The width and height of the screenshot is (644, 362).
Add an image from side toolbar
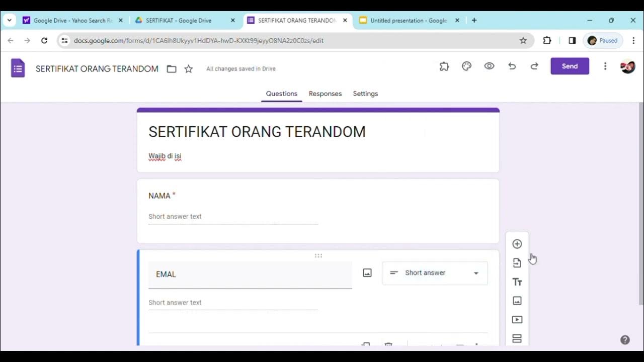click(x=517, y=301)
